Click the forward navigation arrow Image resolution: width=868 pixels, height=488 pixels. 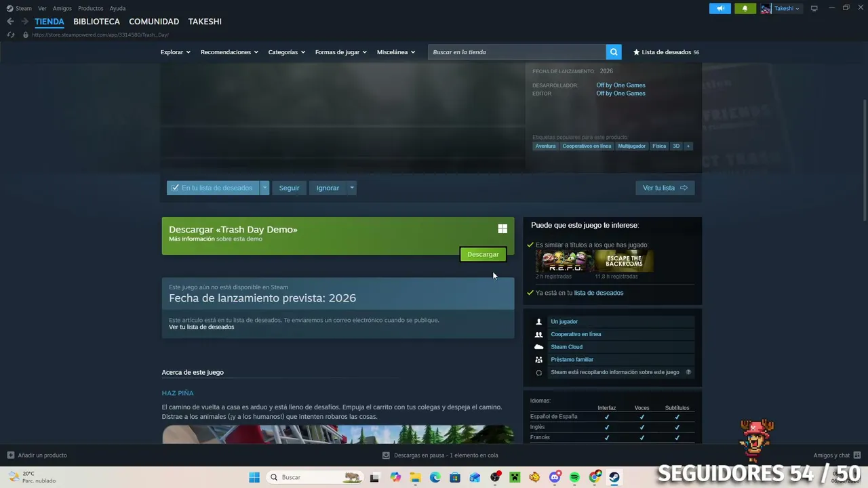pos(24,22)
